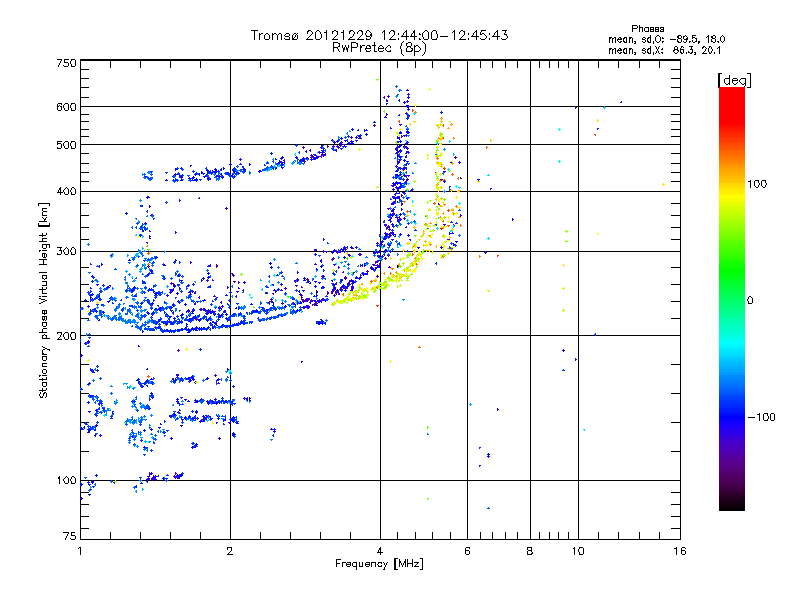Viewport: 800px width, 600px height.
Task: Click the "[deg]" colorbar unit label
Action: pos(734,80)
